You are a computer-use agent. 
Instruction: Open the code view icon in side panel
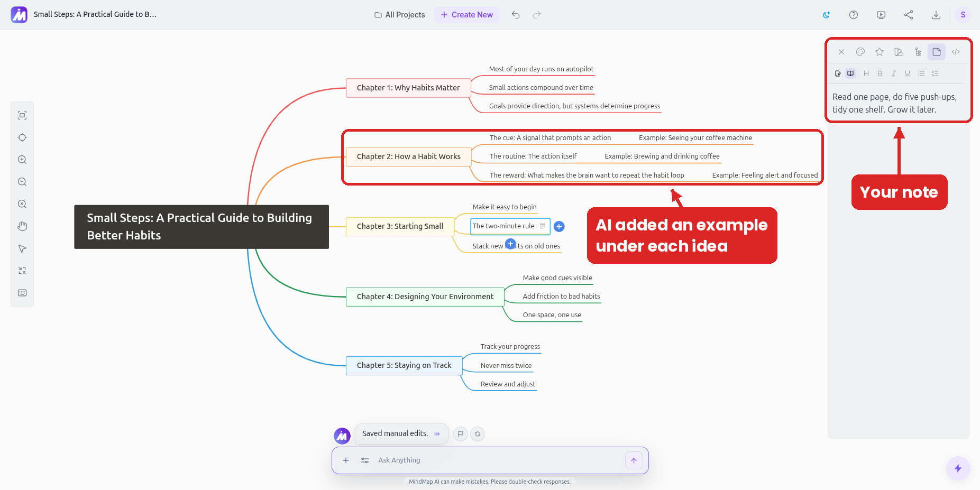pyautogui.click(x=956, y=52)
